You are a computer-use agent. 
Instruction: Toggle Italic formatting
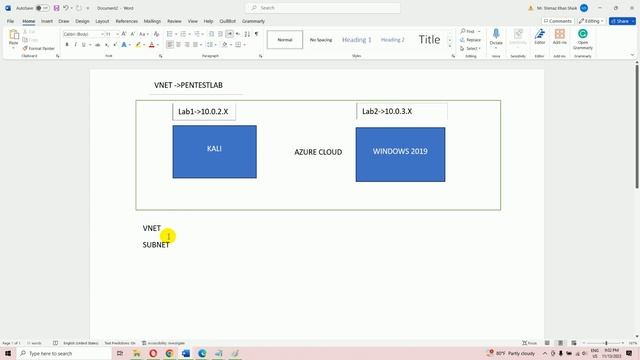pos(76,45)
